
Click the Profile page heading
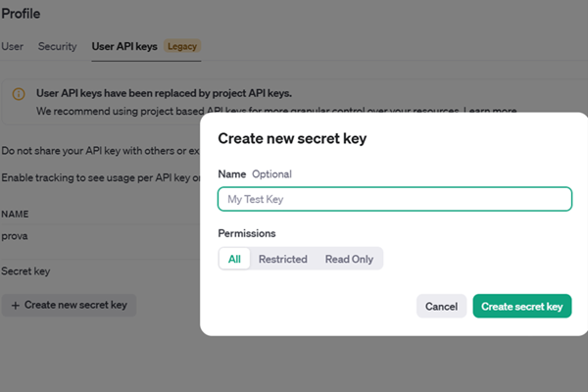click(x=21, y=15)
